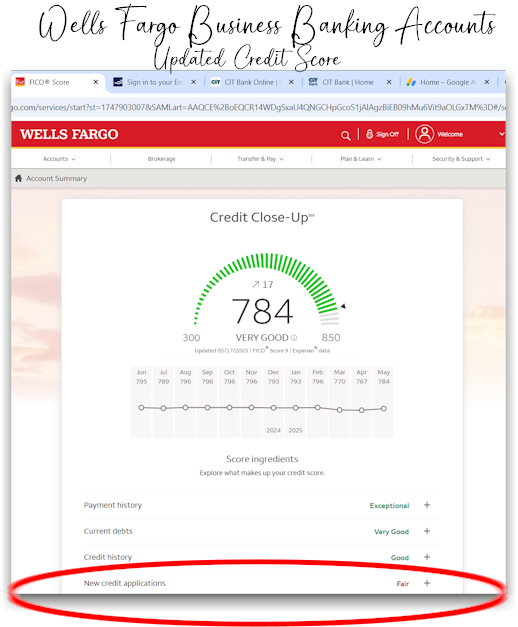
Task: Click the FICO Score tab favicon
Action: (20, 82)
